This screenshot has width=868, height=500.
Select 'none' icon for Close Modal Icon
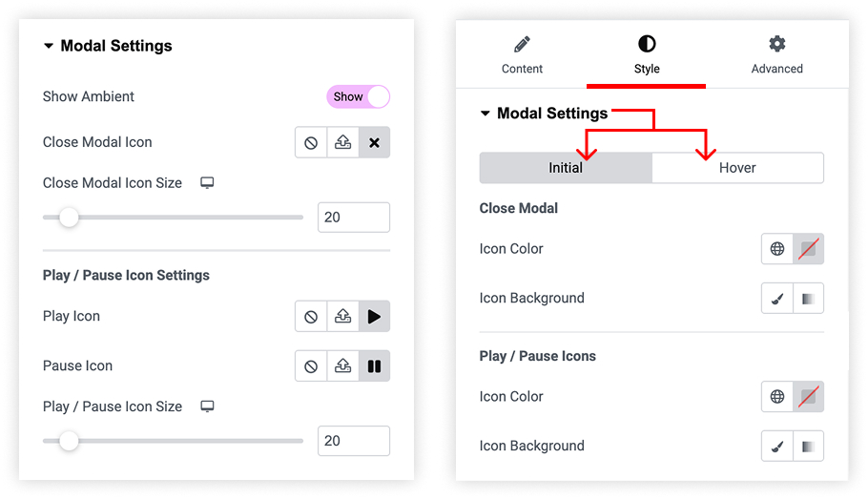[311, 143]
